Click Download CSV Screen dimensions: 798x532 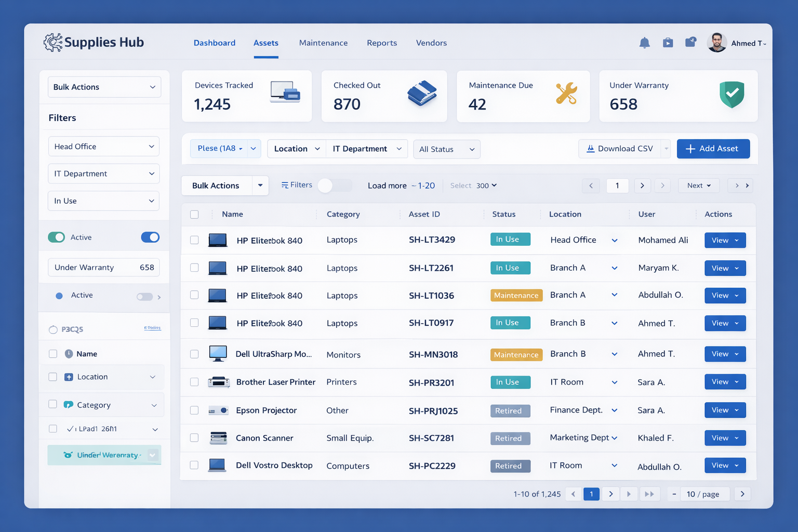[x=620, y=149]
